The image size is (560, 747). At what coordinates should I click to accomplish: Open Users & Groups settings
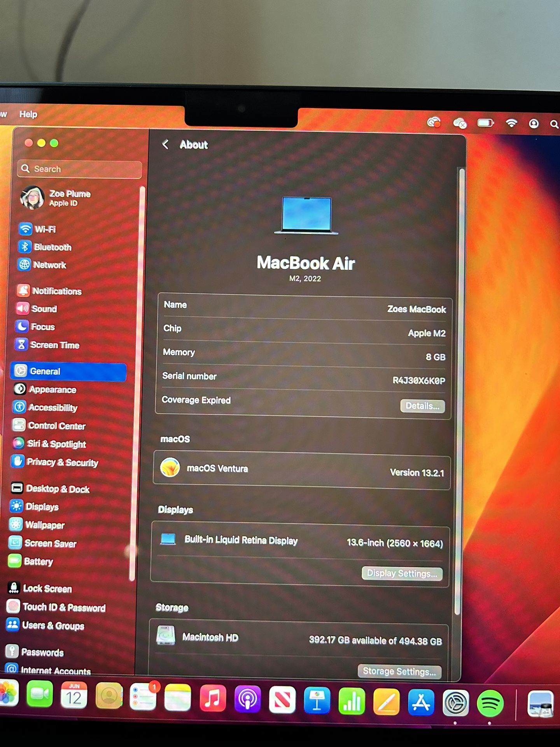tap(45, 625)
